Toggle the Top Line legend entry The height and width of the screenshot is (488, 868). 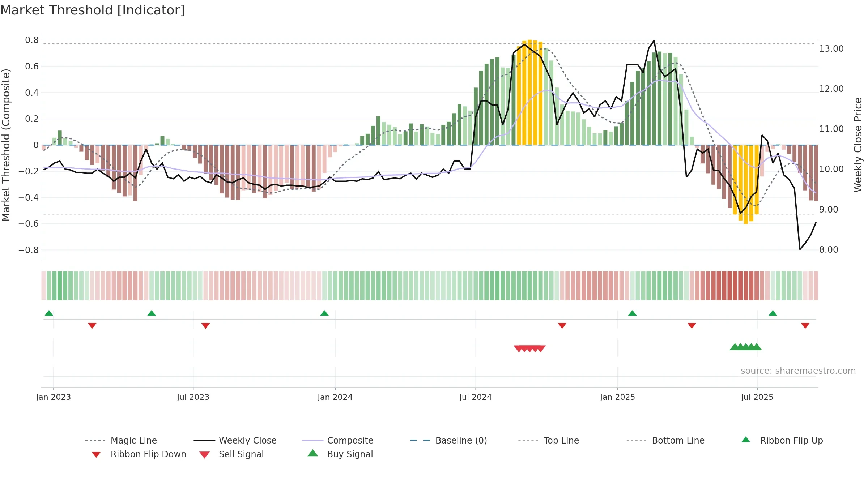pos(549,440)
